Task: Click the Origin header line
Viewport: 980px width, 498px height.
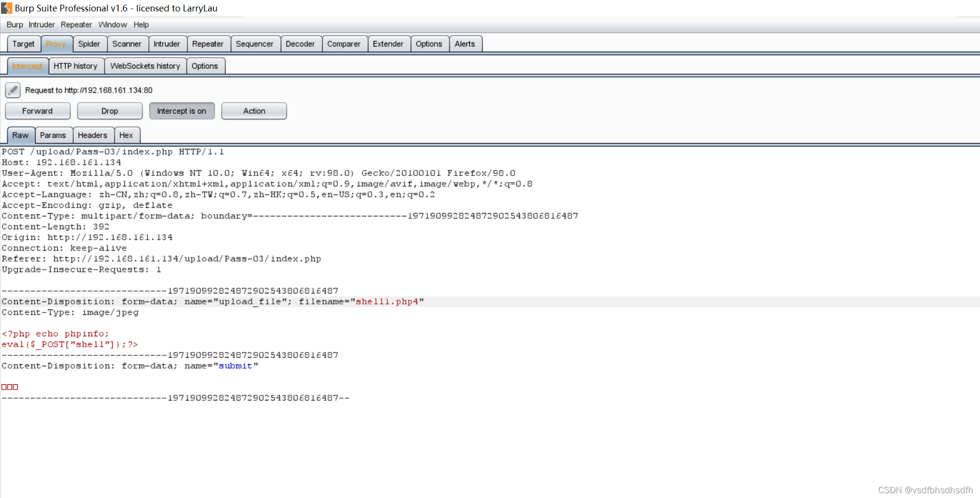Action: click(x=87, y=237)
